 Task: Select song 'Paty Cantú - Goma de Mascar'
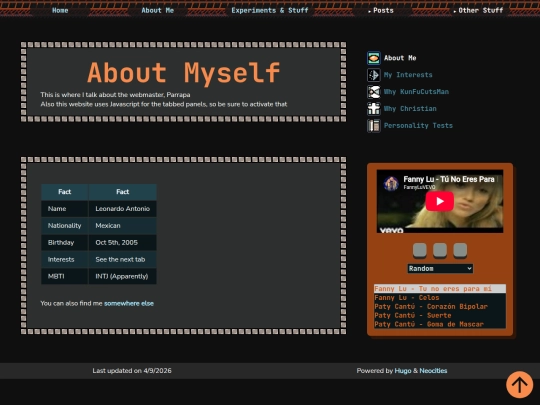click(440, 324)
